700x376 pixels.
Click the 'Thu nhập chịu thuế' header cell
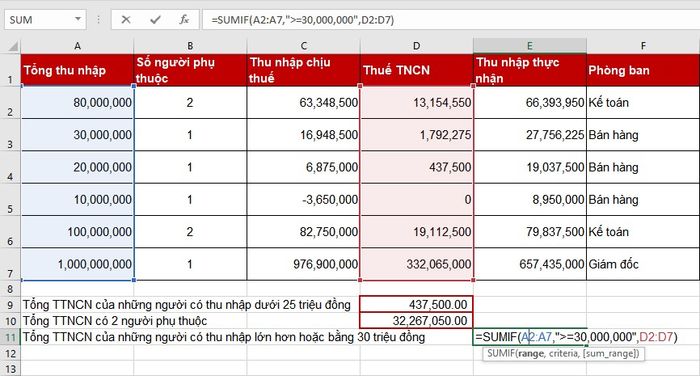point(303,70)
